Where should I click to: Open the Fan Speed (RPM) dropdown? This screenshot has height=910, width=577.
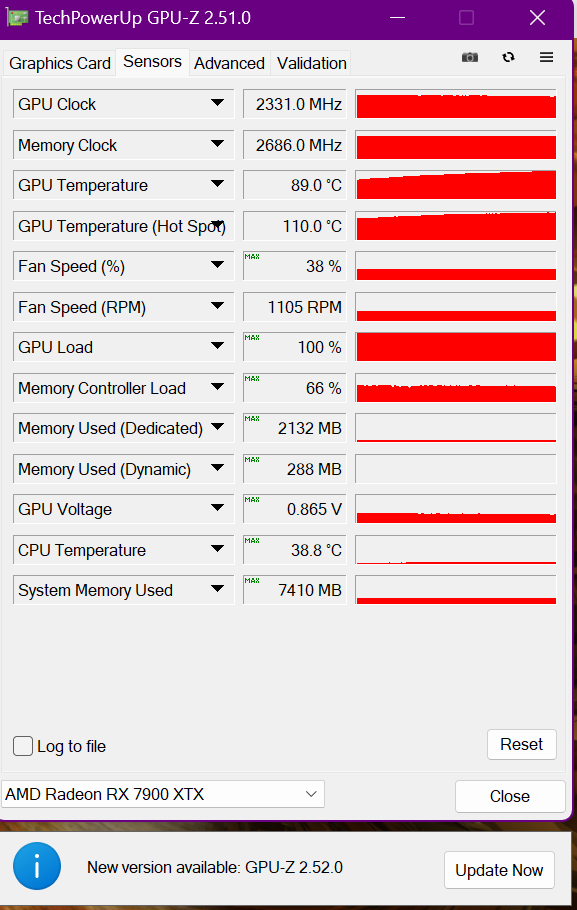tap(218, 306)
